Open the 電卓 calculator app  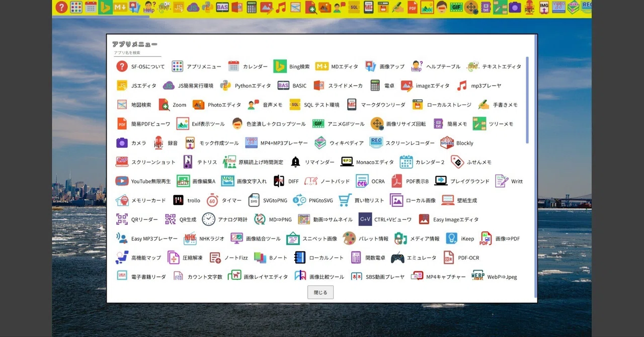point(382,86)
